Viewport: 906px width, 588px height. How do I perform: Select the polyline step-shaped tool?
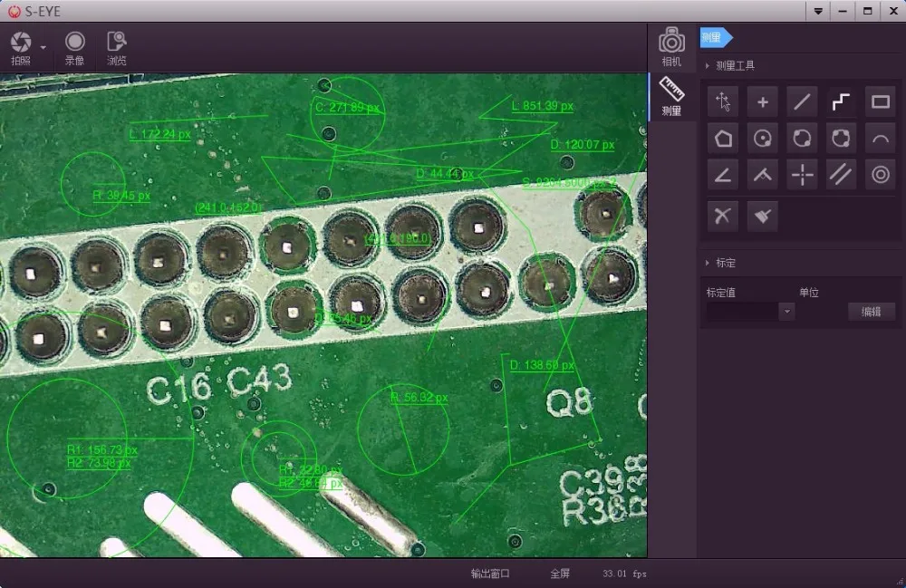point(842,102)
